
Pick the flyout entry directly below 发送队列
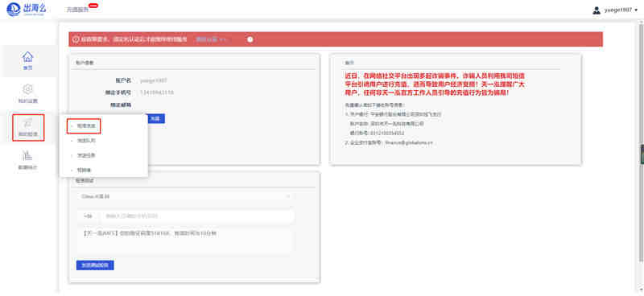click(86, 155)
